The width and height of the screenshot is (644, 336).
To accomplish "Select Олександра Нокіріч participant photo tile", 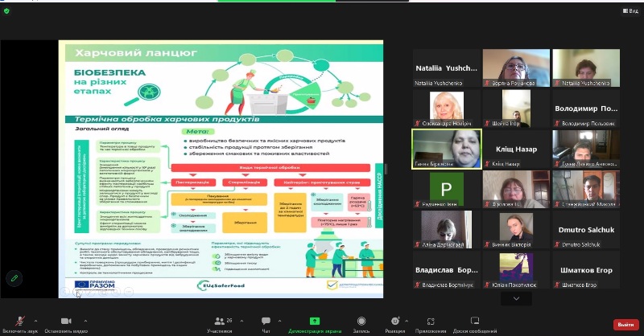I will (x=447, y=109).
